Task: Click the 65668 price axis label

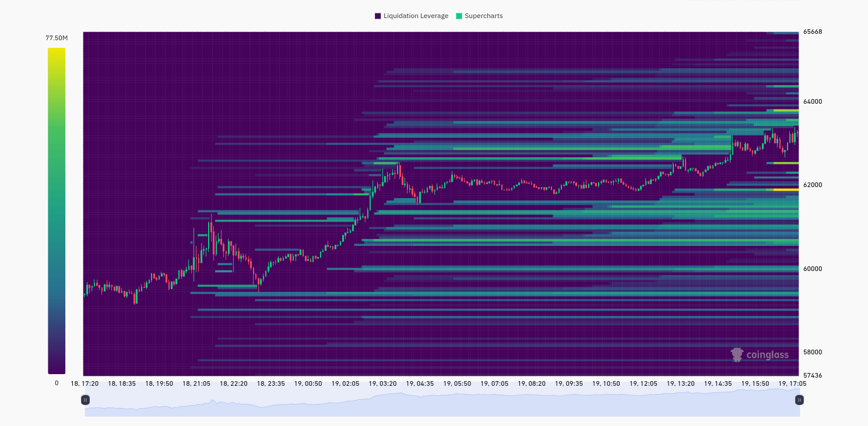Action: coord(813,31)
